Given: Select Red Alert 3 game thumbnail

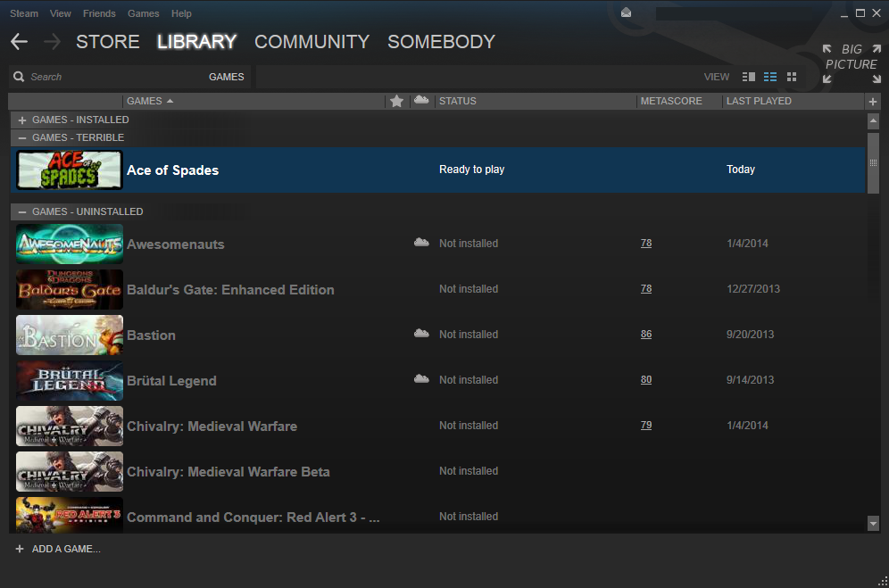Looking at the screenshot, I should point(69,515).
